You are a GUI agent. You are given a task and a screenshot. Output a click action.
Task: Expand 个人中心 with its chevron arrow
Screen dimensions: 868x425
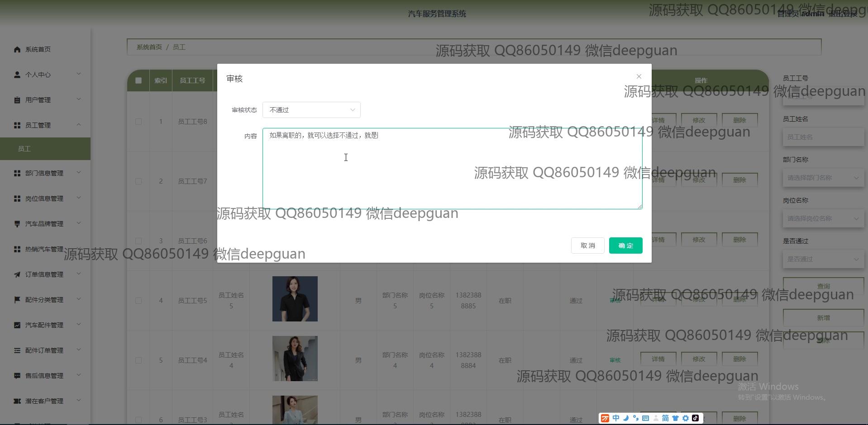(79, 74)
